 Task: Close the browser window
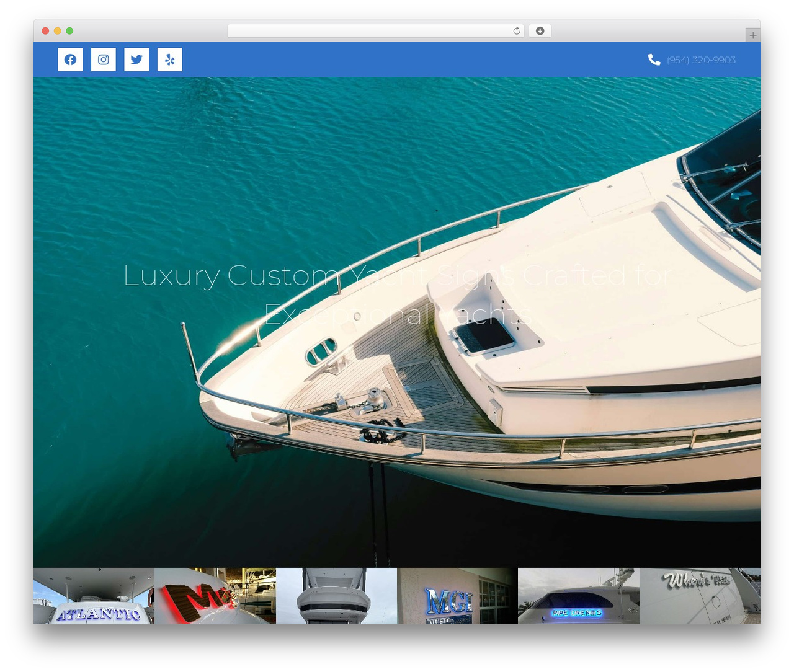pyautogui.click(x=45, y=31)
